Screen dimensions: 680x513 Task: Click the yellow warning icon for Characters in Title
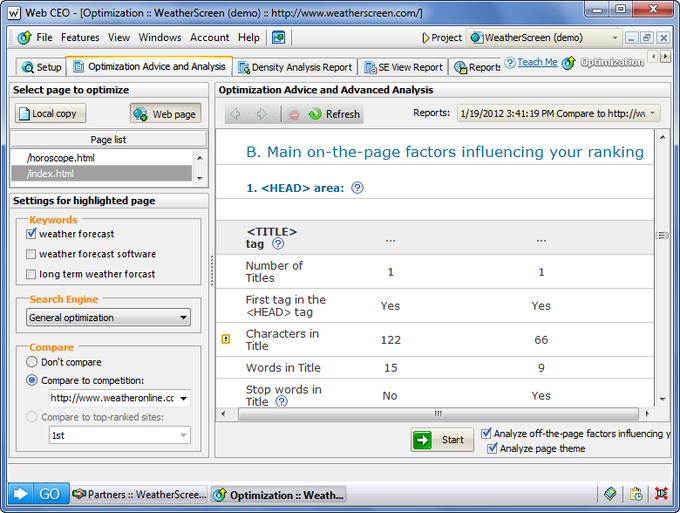[226, 339]
